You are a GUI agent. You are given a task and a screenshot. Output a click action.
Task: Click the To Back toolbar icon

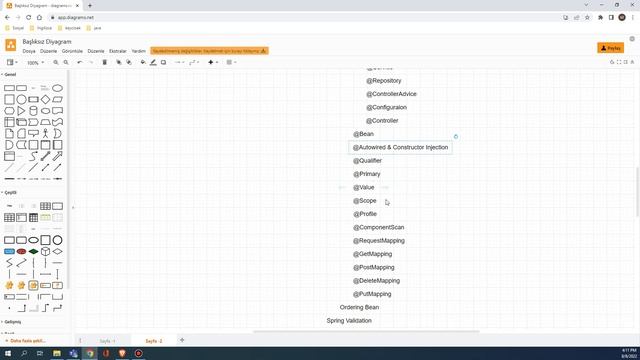tap(129, 62)
